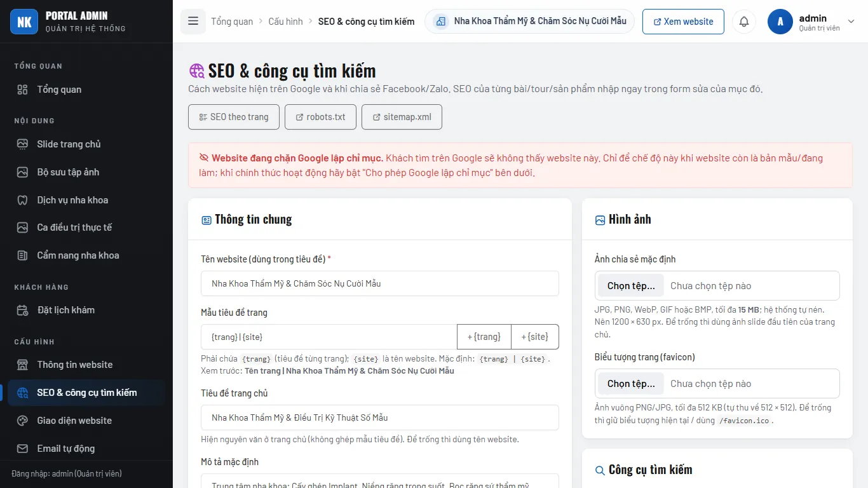Click the Mô tả mặc định text area
868x488 pixels.
click(x=380, y=481)
